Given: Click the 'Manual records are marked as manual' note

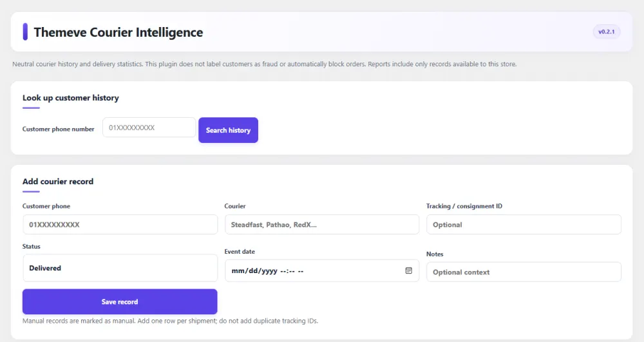Looking at the screenshot, I should pos(171,321).
